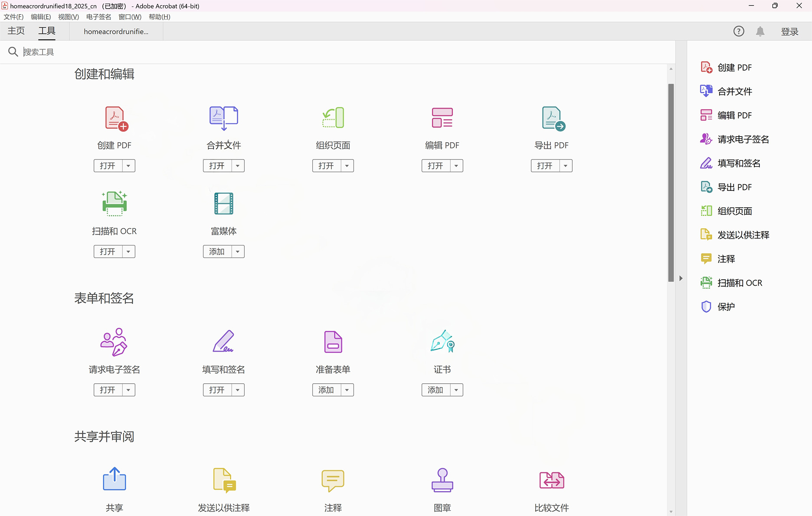Screen dimensions: 812x516
Task: Click 打开 button under 合并文件
Action: tap(217, 166)
